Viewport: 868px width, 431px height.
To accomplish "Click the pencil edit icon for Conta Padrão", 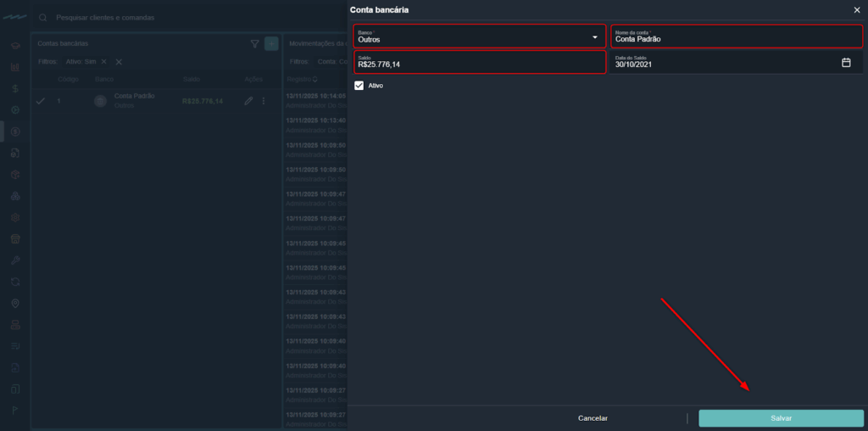I will point(248,101).
